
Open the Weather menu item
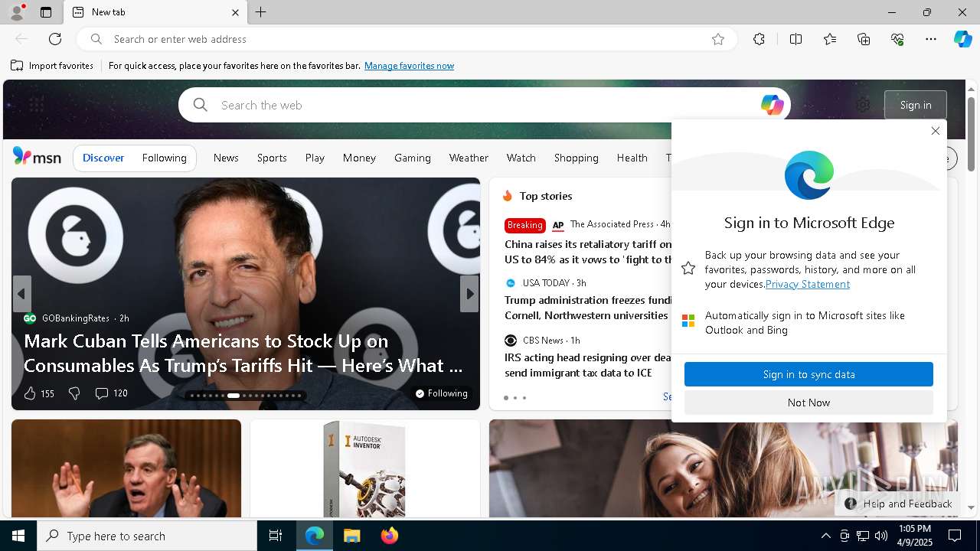(x=469, y=158)
